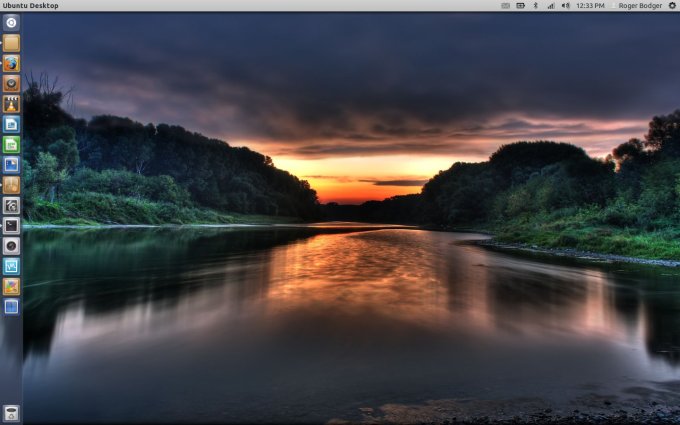The height and width of the screenshot is (425, 680).
Task: Open the Workspace Switcher
Action: coord(11,306)
